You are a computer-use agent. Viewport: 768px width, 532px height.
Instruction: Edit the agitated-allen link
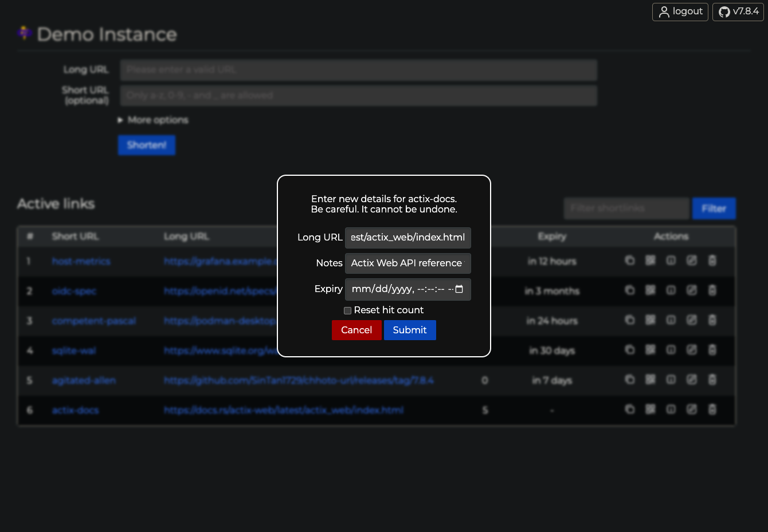pyautogui.click(x=692, y=380)
